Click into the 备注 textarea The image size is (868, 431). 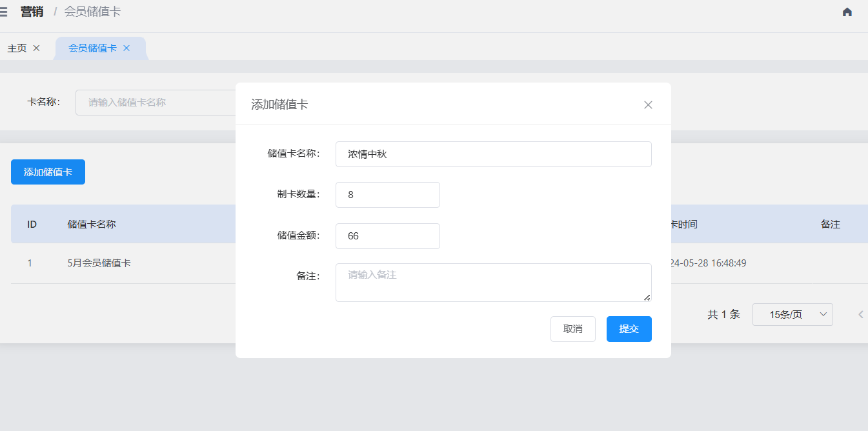(494, 283)
